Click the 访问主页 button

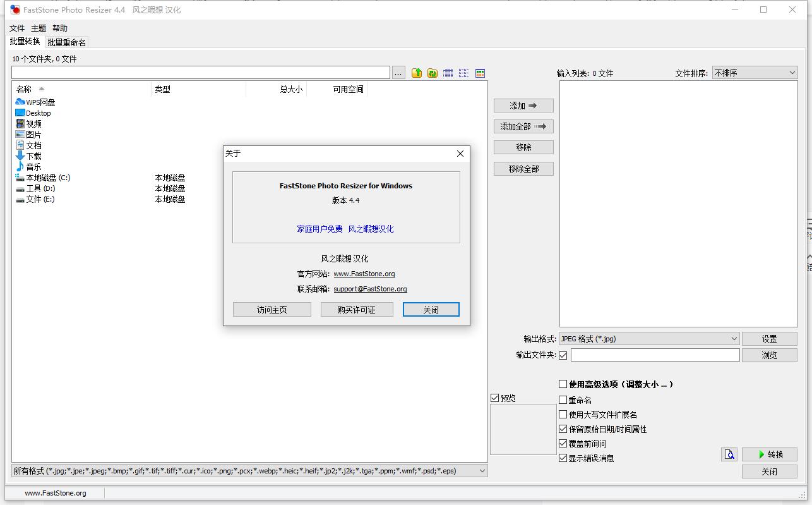pyautogui.click(x=272, y=309)
